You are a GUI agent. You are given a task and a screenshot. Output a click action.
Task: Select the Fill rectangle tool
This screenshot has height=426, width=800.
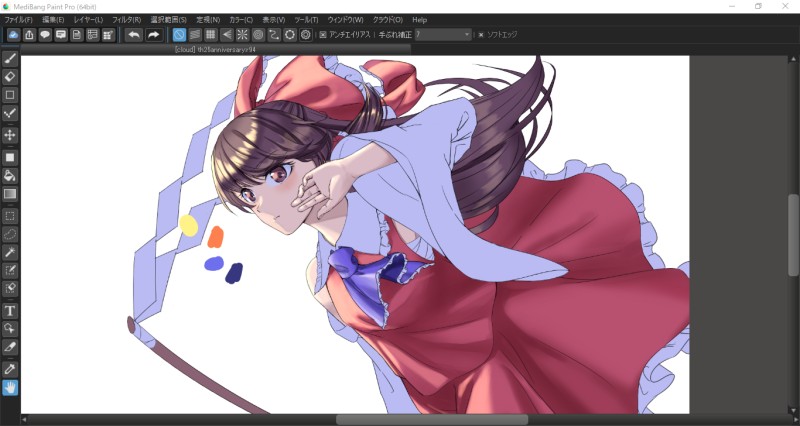(10, 158)
